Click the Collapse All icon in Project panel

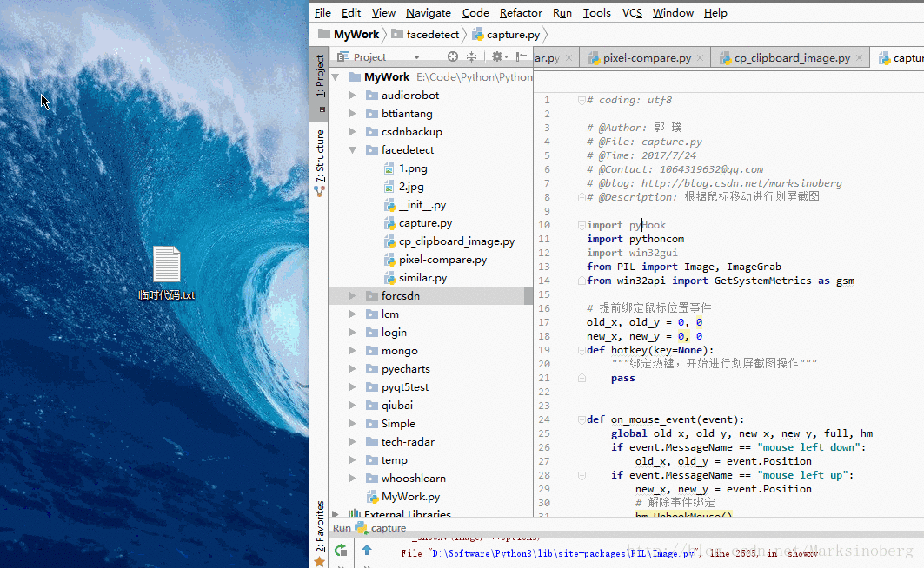click(x=472, y=56)
